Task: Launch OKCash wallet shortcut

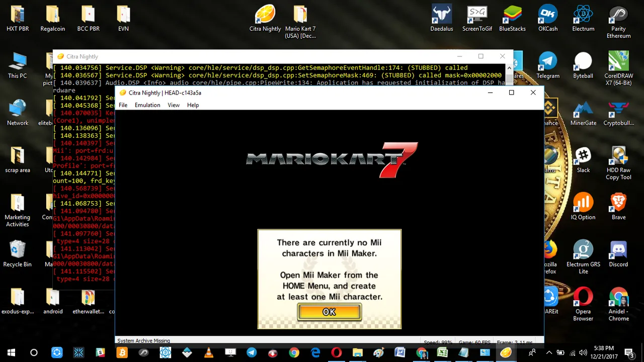Action: tap(548, 19)
